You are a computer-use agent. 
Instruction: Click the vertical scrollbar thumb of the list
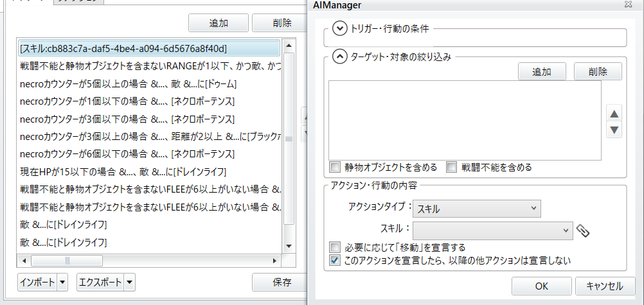point(289,138)
